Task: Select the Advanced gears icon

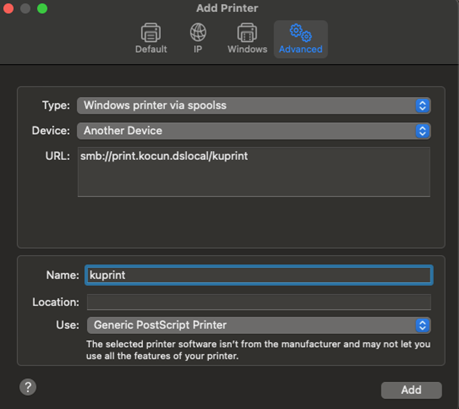Action: [x=301, y=32]
